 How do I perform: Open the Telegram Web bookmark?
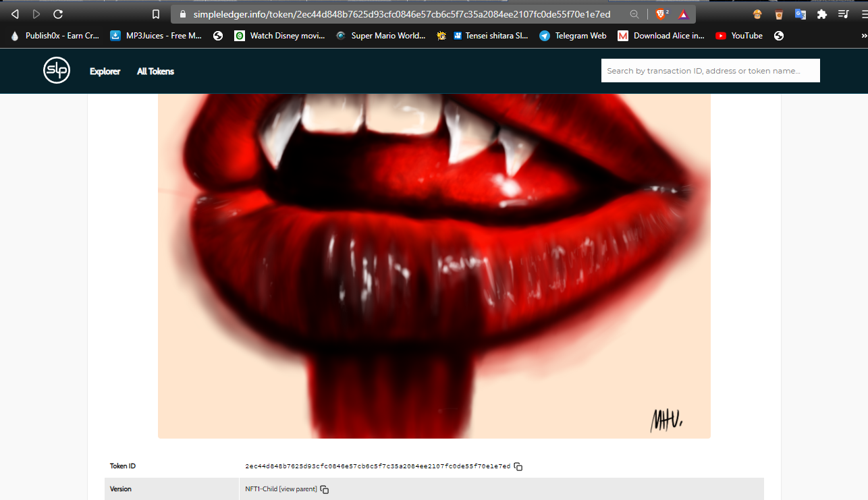click(x=573, y=36)
